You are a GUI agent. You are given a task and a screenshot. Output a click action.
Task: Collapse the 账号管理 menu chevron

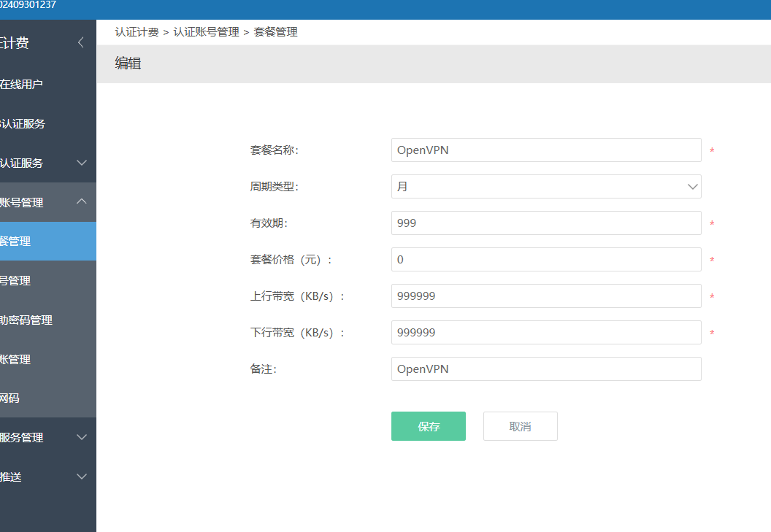82,201
